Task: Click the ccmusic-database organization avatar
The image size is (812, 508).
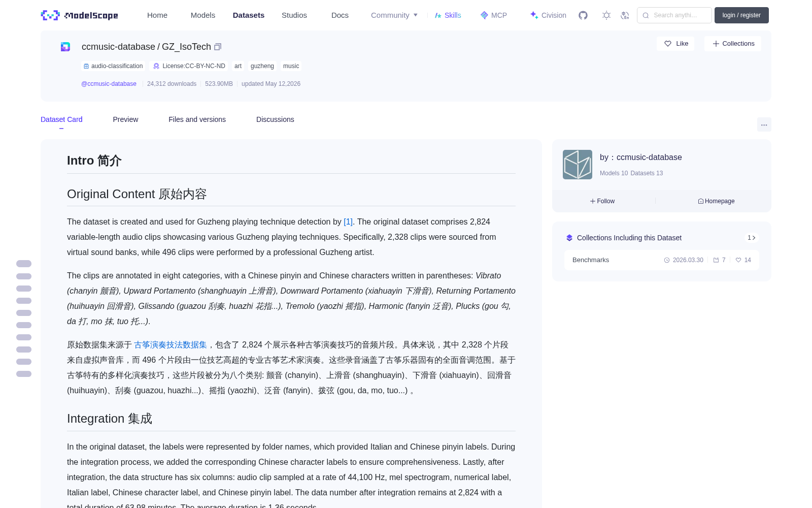Action: pos(578,165)
